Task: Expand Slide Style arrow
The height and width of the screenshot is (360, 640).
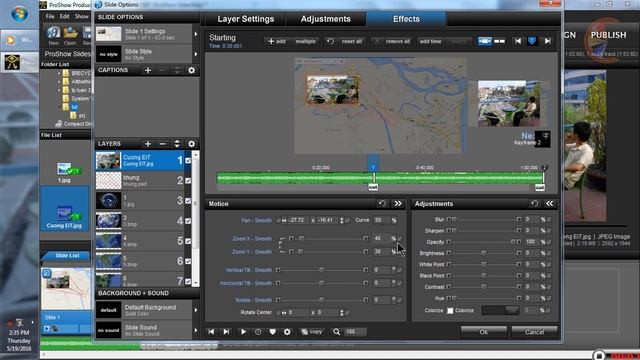Action: 196,54
